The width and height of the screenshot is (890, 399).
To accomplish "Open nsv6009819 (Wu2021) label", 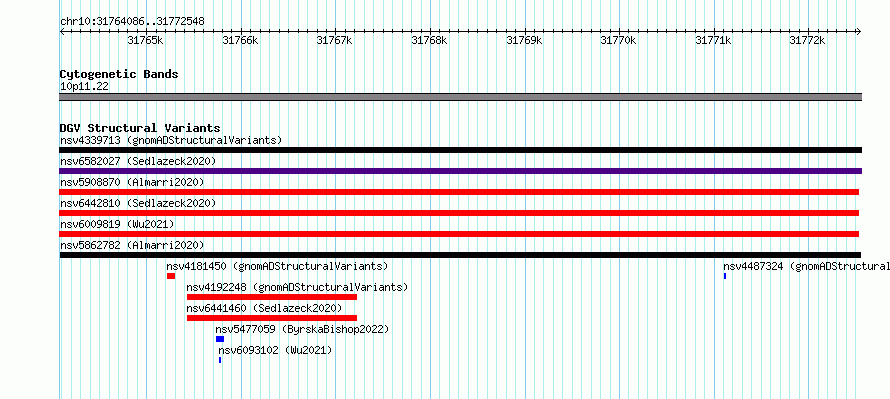I will 117,224.
